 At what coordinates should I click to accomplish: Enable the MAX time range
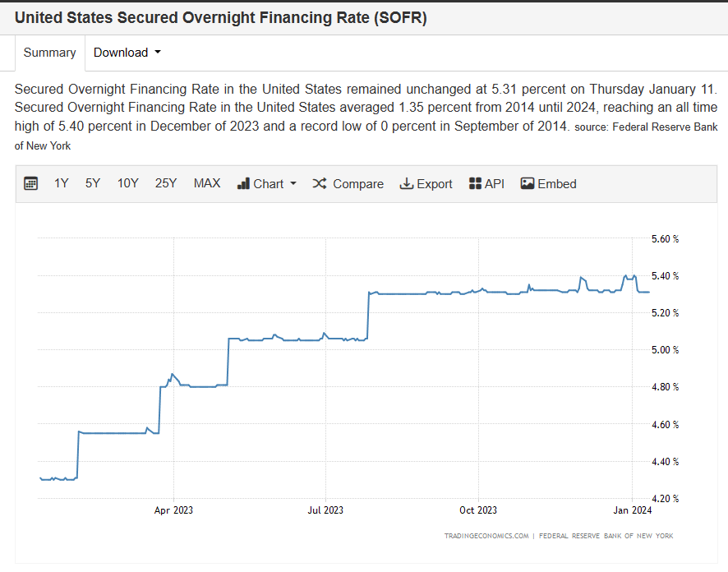point(207,183)
